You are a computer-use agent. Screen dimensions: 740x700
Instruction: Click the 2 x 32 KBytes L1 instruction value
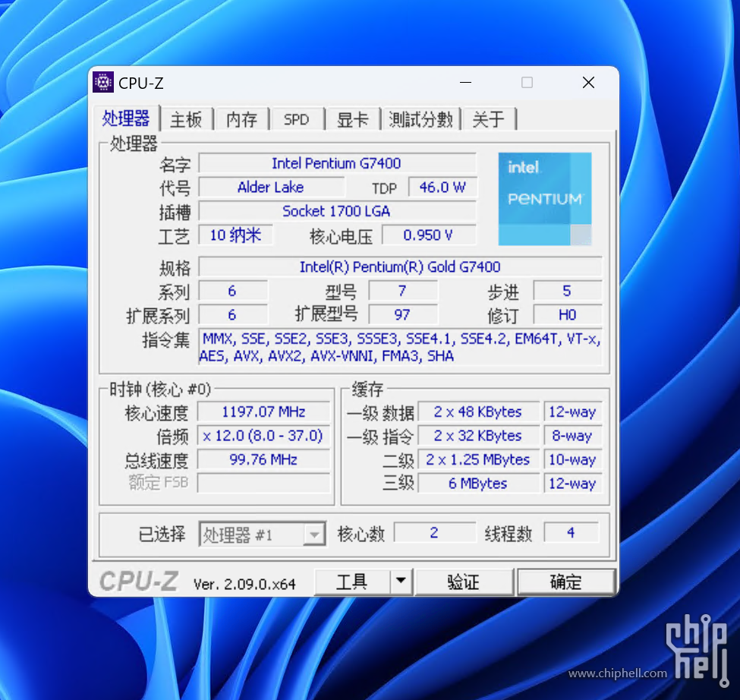pos(479,436)
